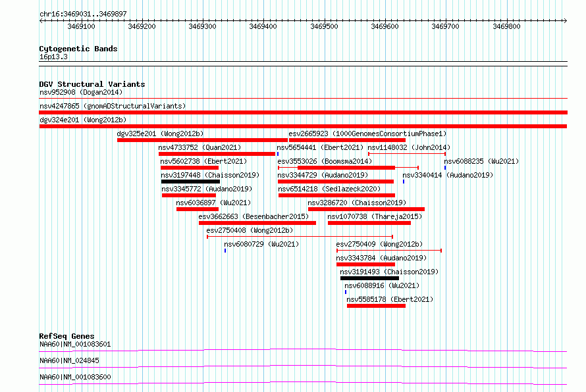
Task: Click nsv6080729 (Wu2021) variant label
Action: (x=261, y=244)
